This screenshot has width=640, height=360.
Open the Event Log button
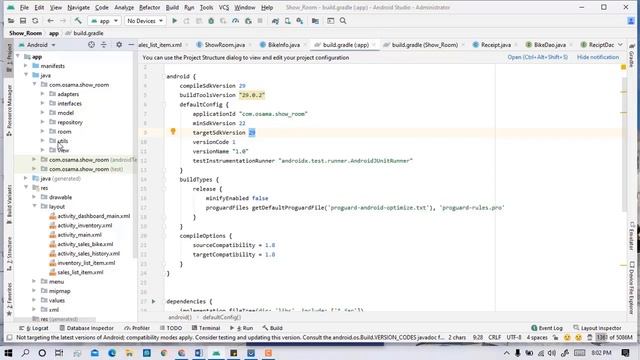[x=547, y=328]
